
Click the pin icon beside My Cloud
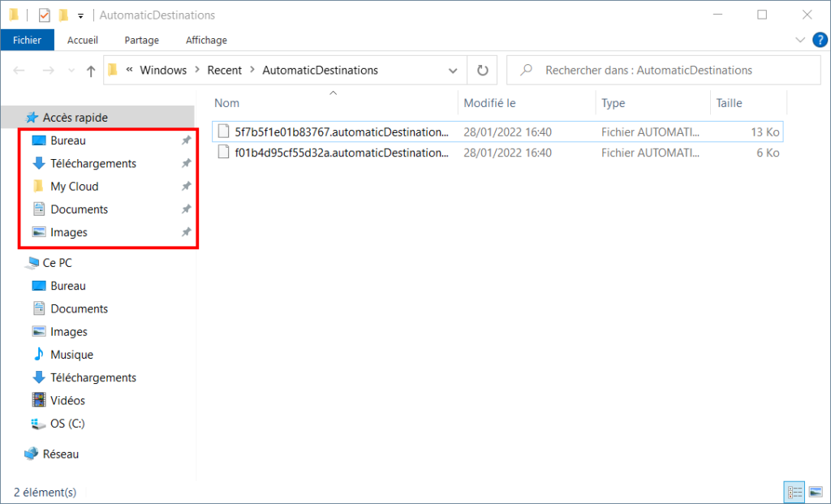point(186,186)
